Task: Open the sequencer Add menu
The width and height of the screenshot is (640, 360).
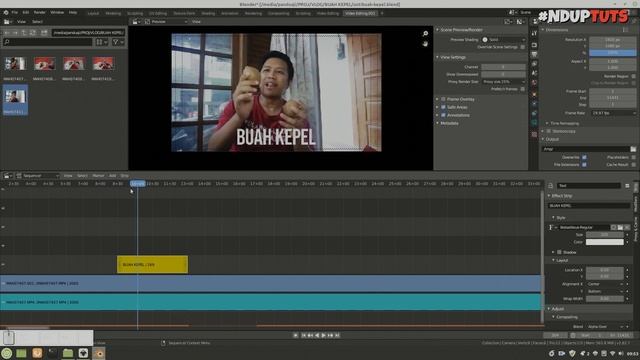Action: (x=113, y=176)
